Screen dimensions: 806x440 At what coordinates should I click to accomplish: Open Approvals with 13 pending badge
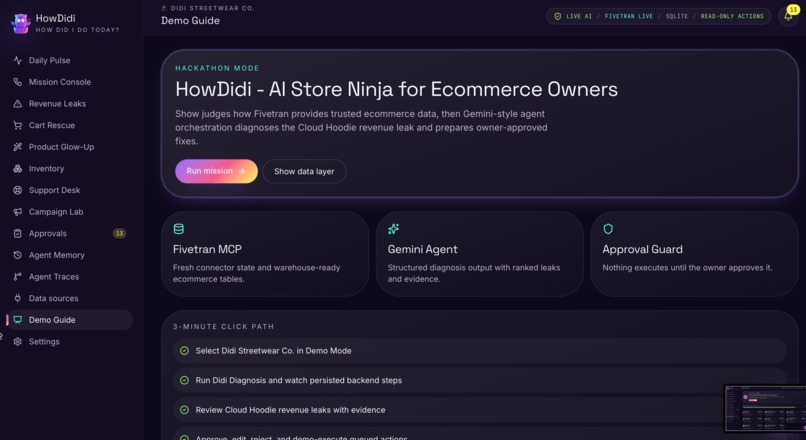click(69, 233)
